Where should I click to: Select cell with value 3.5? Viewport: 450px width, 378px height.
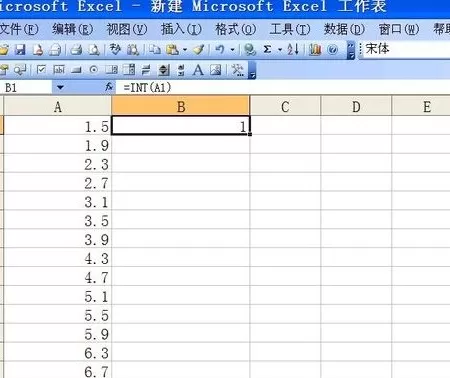[x=57, y=220]
